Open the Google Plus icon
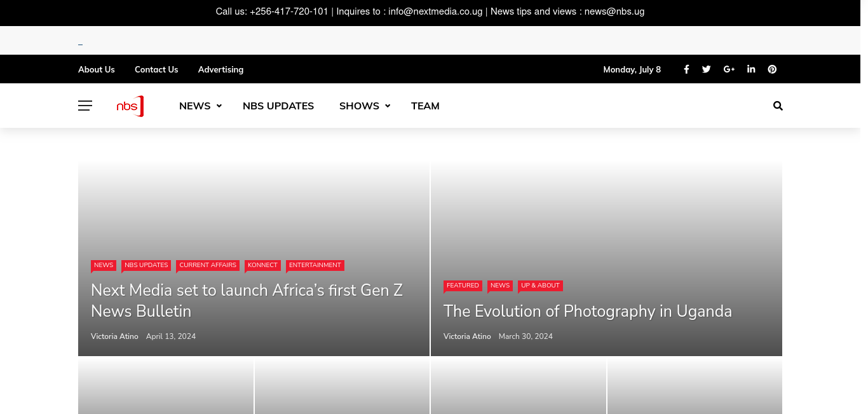The image size is (868, 414). pos(729,69)
